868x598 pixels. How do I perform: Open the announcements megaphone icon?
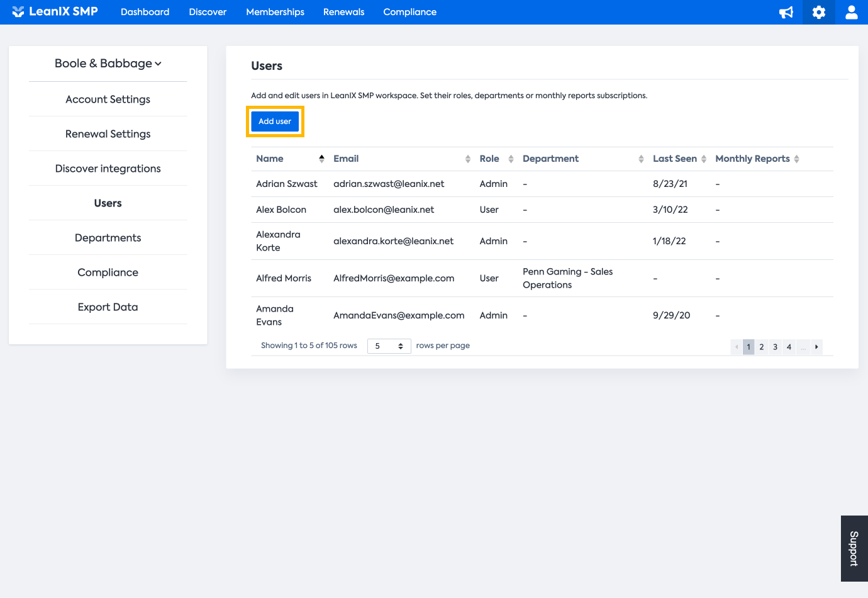tap(786, 13)
